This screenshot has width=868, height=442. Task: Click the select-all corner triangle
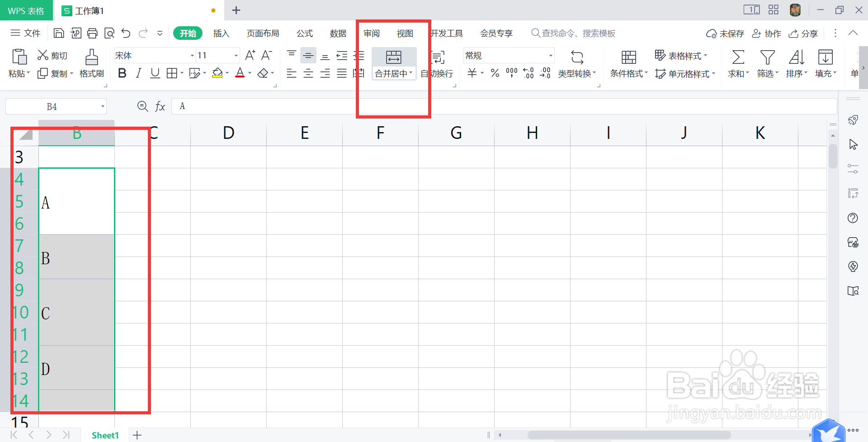tap(25, 134)
